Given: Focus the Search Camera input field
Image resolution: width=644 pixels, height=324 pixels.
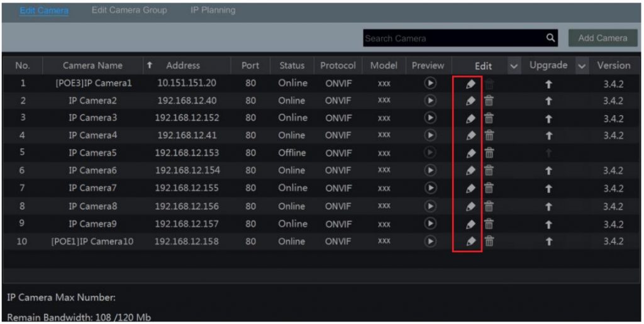Looking at the screenshot, I should click(453, 38).
